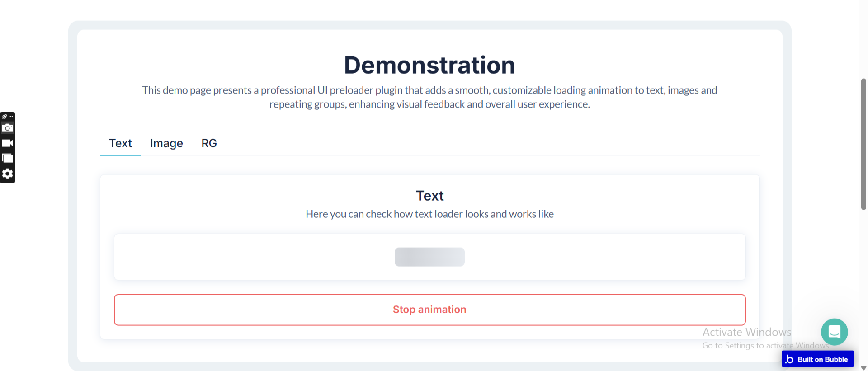
Task: Click the vertical page scrollbar thumb
Action: 863,145
